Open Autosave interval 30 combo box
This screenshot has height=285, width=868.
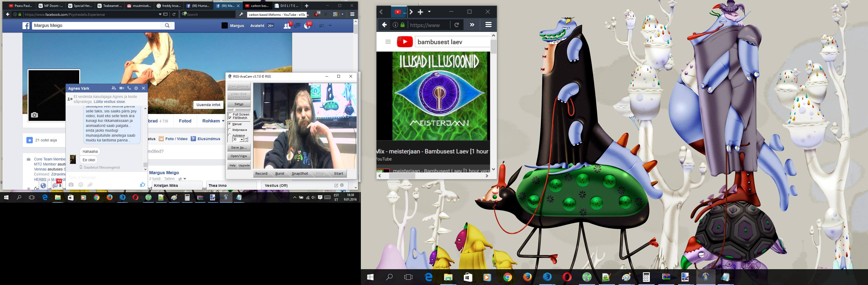pyautogui.click(x=238, y=139)
